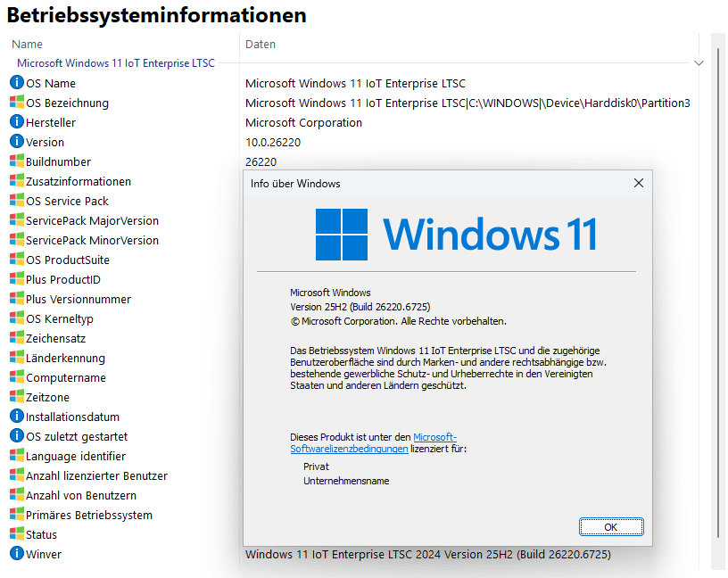Click the flag icon beside Status
728x578 pixels.
(x=17, y=534)
